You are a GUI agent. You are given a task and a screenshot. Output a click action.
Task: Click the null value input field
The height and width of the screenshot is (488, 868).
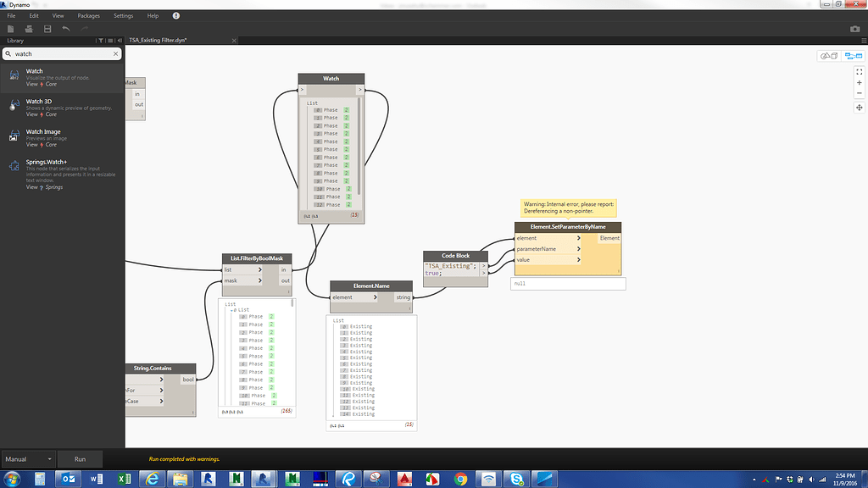click(x=568, y=283)
